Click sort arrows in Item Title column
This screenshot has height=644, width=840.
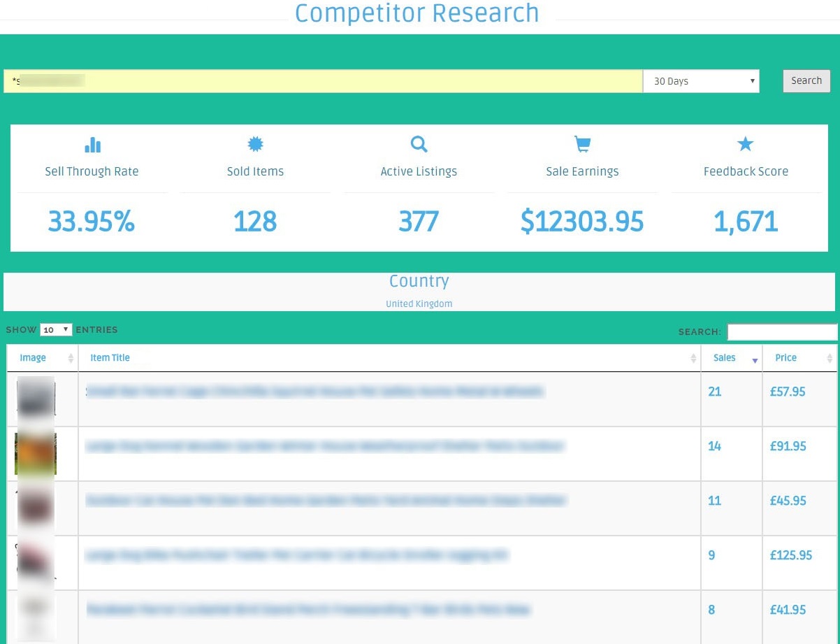(693, 358)
